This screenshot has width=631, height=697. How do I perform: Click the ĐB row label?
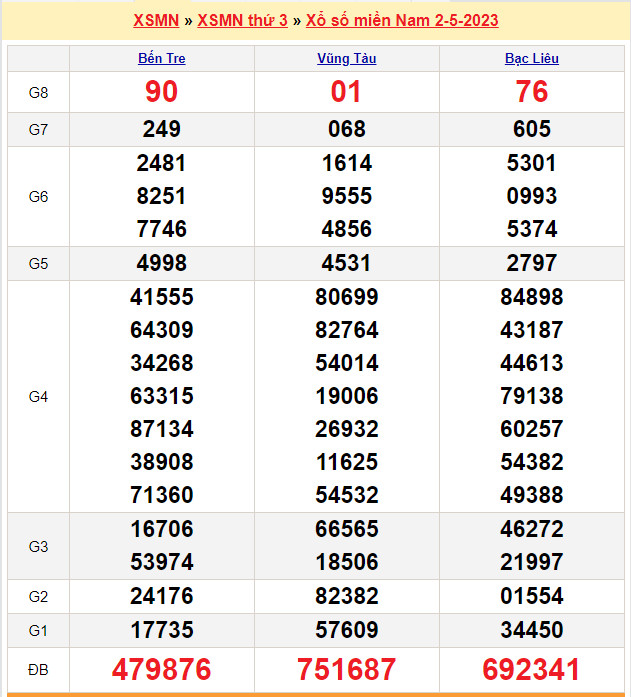point(38,669)
